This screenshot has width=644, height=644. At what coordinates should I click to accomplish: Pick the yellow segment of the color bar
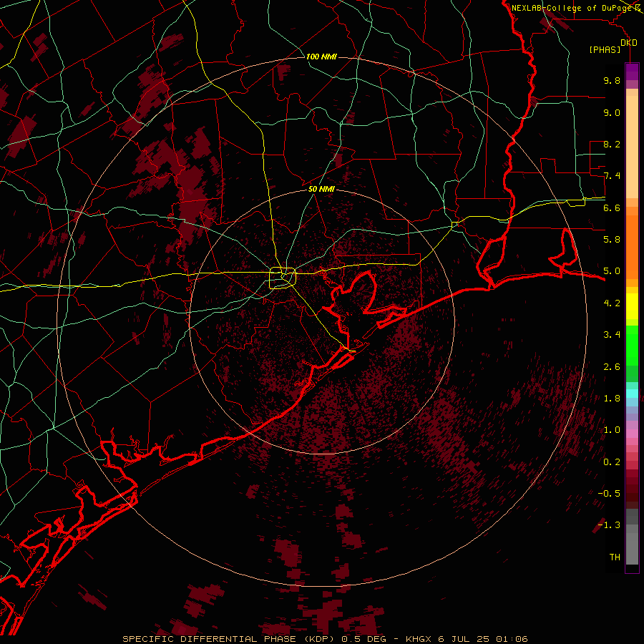[x=632, y=306]
